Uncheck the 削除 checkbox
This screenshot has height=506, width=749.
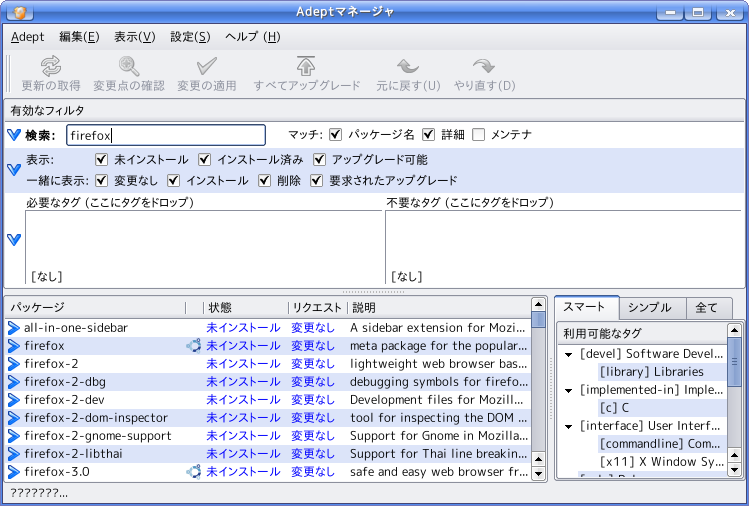click(x=265, y=180)
